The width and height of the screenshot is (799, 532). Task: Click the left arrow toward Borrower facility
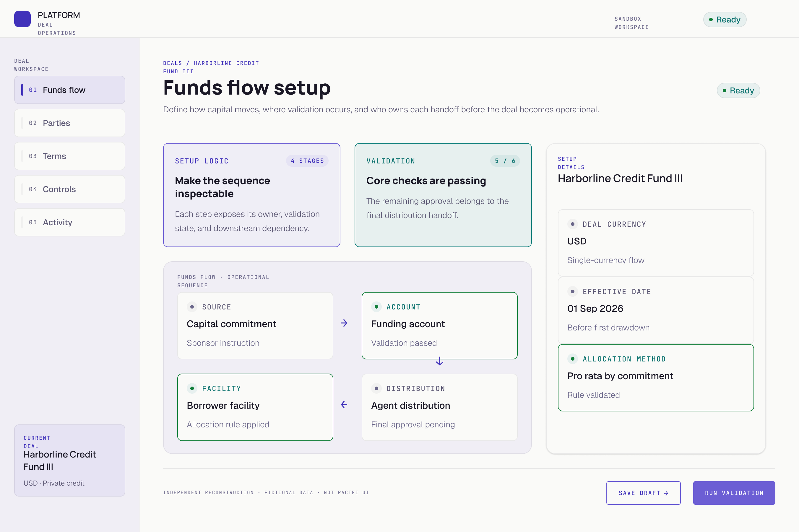(344, 404)
